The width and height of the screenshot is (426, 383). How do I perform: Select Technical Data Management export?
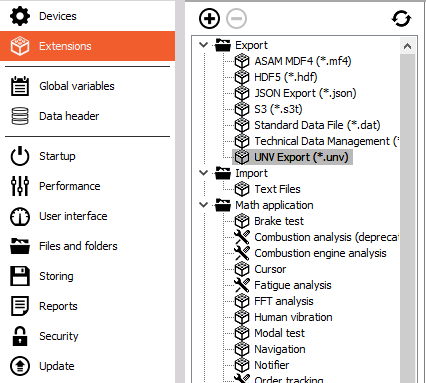click(326, 141)
